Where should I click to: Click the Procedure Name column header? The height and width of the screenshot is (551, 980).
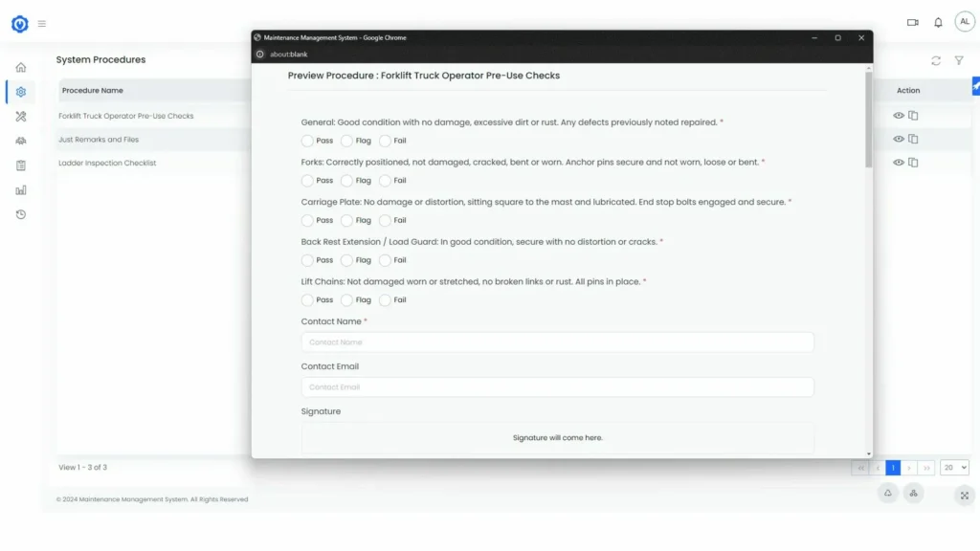(x=93, y=91)
